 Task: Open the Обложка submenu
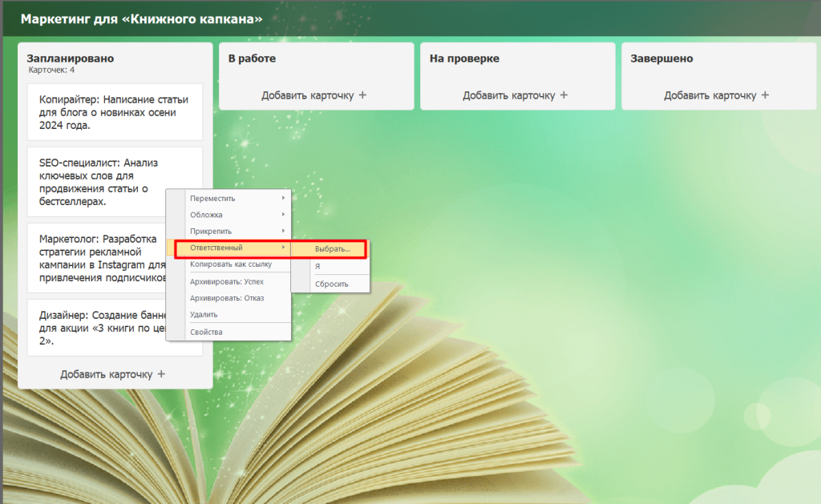tap(229, 215)
